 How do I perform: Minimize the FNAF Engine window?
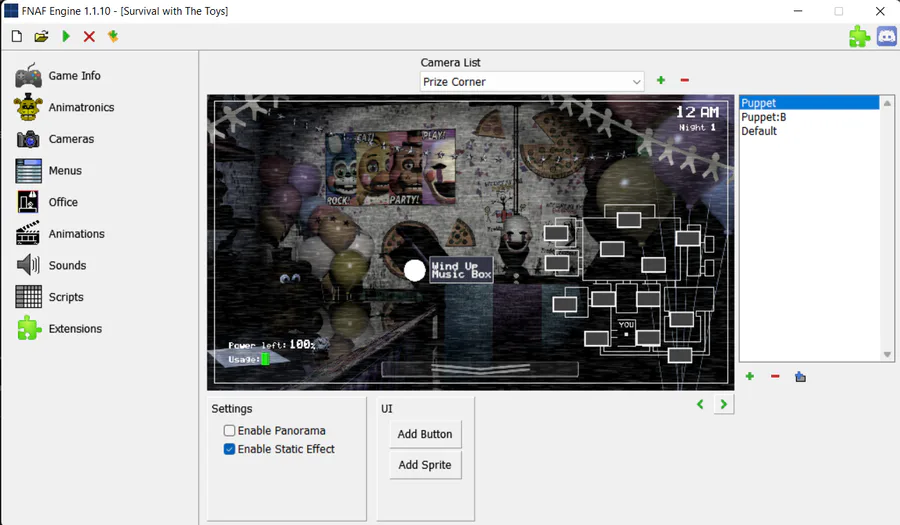pos(798,11)
